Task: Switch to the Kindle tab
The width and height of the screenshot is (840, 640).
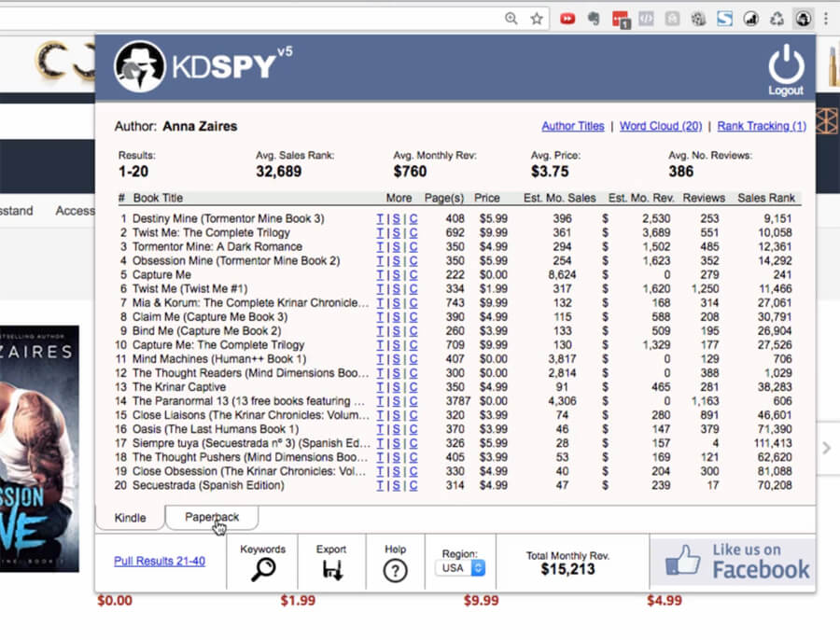Action: (130, 518)
